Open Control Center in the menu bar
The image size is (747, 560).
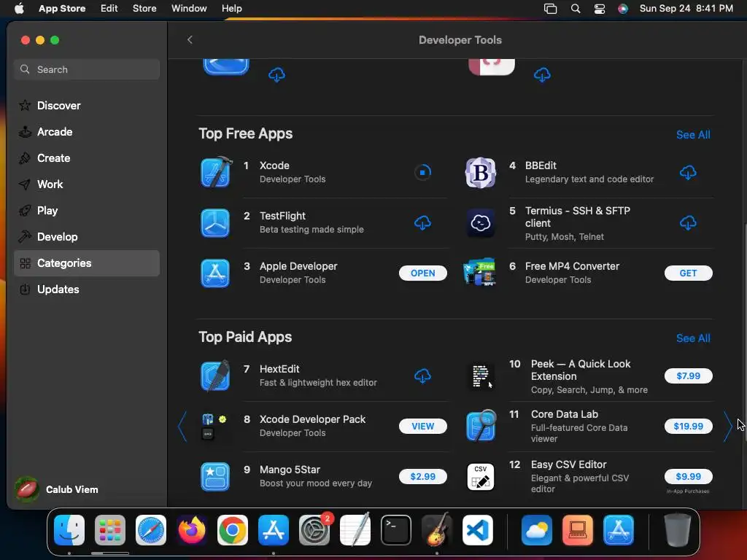pyautogui.click(x=600, y=9)
